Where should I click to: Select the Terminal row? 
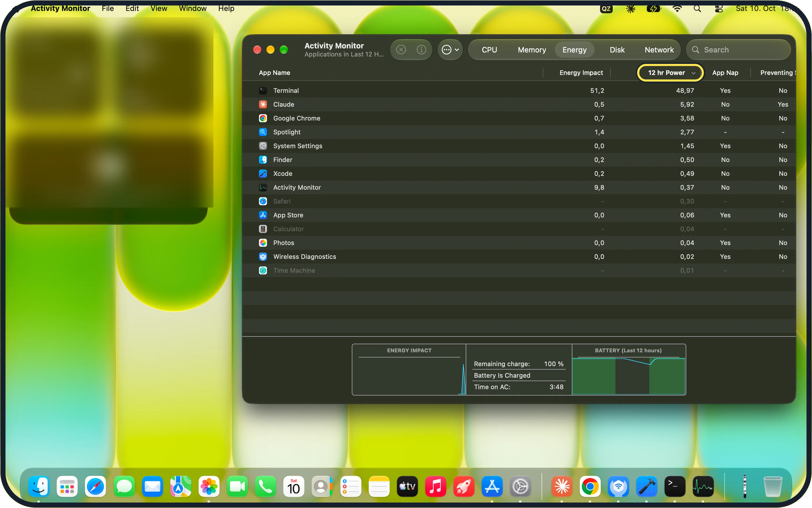tap(519, 90)
